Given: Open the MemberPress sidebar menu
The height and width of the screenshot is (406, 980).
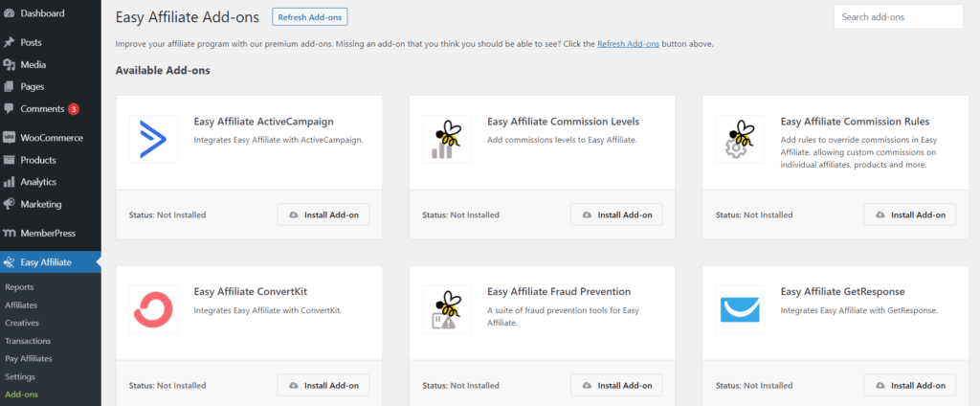Looking at the screenshot, I should [x=48, y=233].
